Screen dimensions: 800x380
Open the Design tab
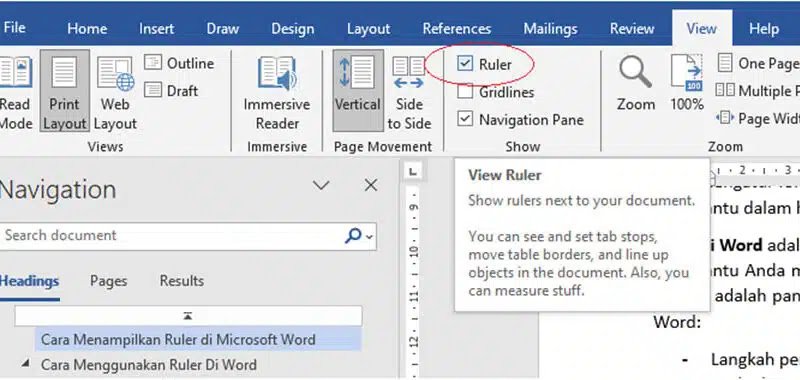click(x=293, y=29)
